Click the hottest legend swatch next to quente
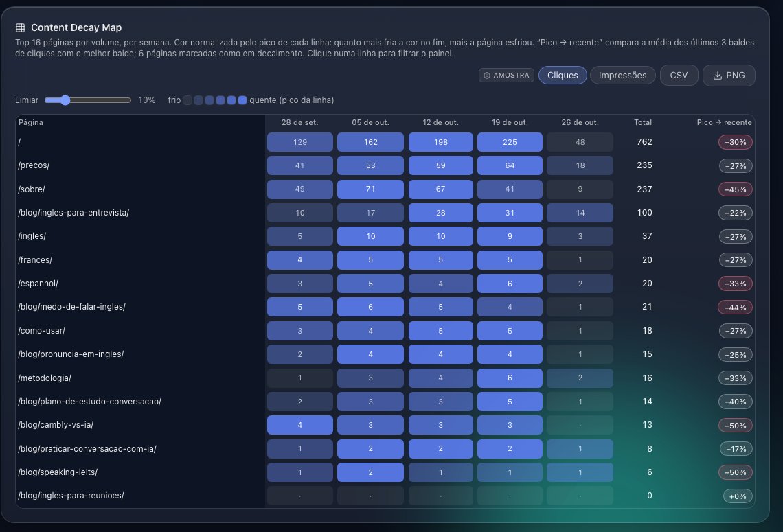The width and height of the screenshot is (783, 532). (x=242, y=100)
